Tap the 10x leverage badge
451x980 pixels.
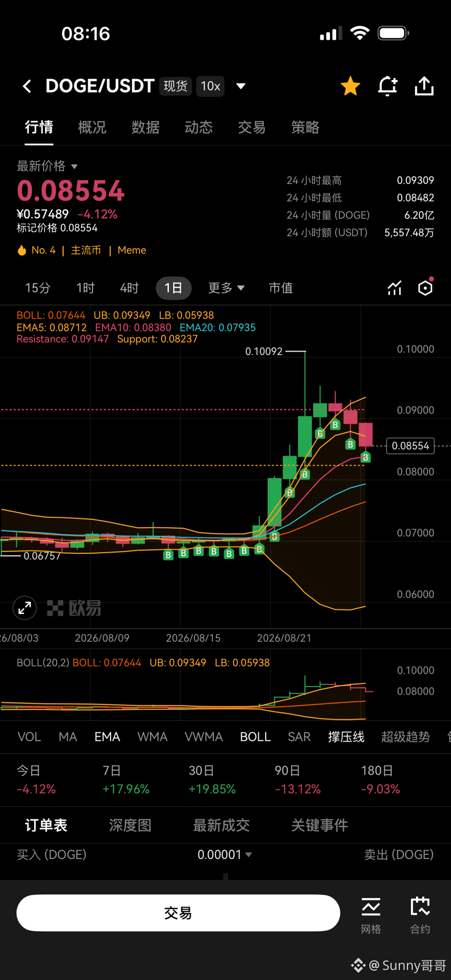210,86
